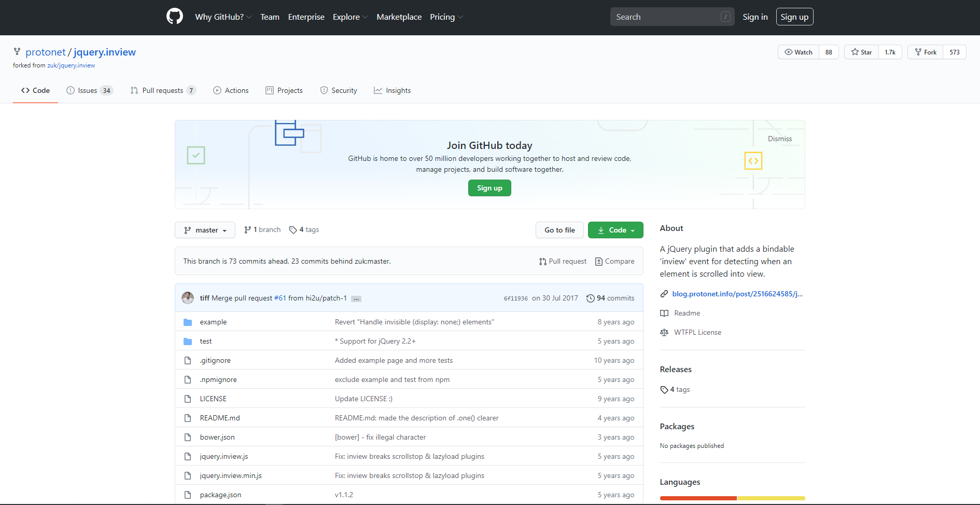Open the Pull requests tab

[x=163, y=91]
